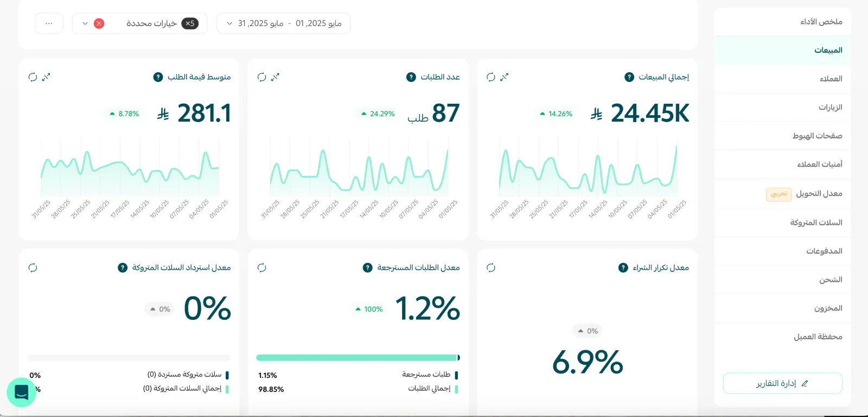Image resolution: width=868 pixels, height=417 pixels.
Task: Open السلات المتروكة report section
Action: click(x=782, y=223)
